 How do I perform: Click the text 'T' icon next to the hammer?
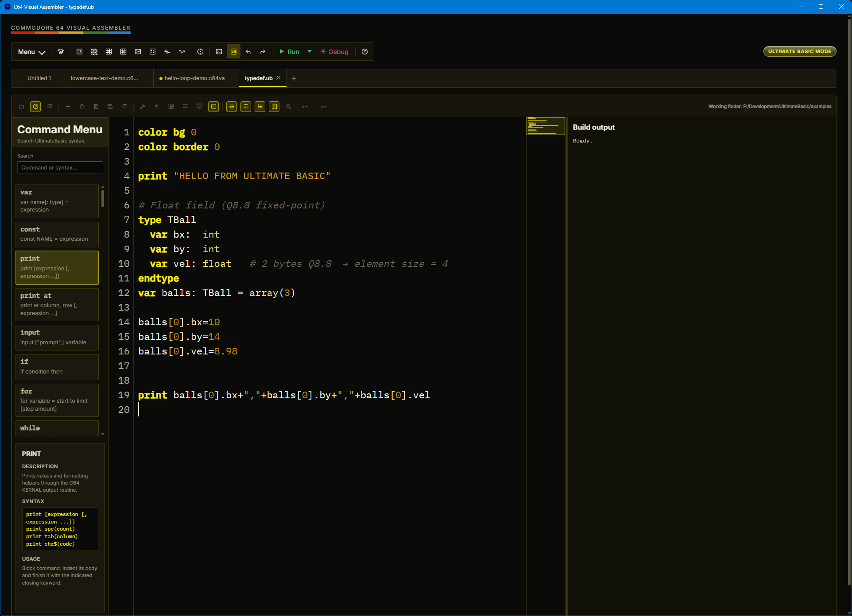pyautogui.click(x=157, y=107)
